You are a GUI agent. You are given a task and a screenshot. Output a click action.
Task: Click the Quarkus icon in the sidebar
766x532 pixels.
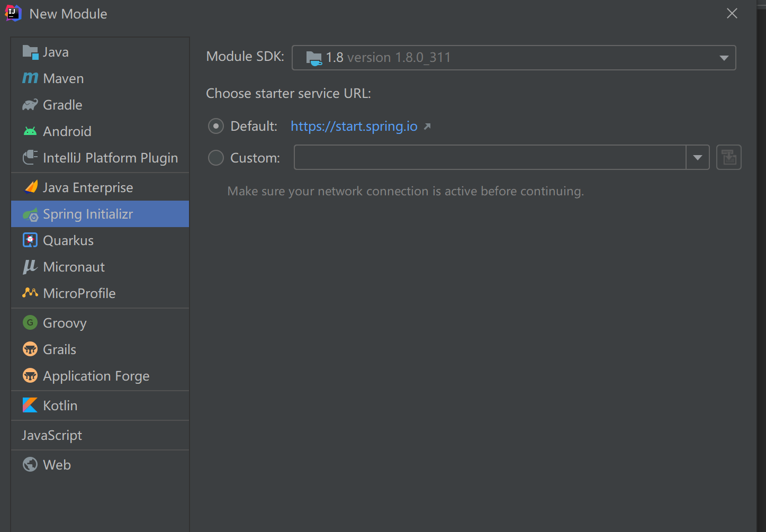pos(30,240)
